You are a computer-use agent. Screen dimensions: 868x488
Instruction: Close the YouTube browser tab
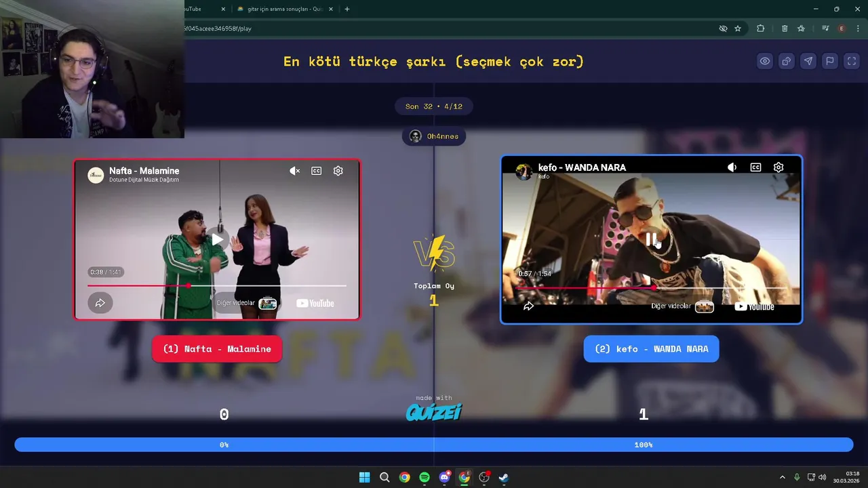(224, 9)
